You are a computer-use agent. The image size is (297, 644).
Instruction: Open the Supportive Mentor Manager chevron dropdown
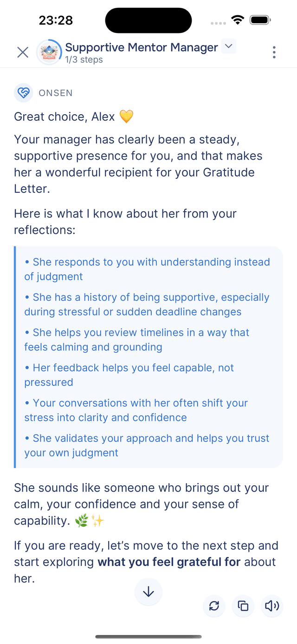coord(228,46)
